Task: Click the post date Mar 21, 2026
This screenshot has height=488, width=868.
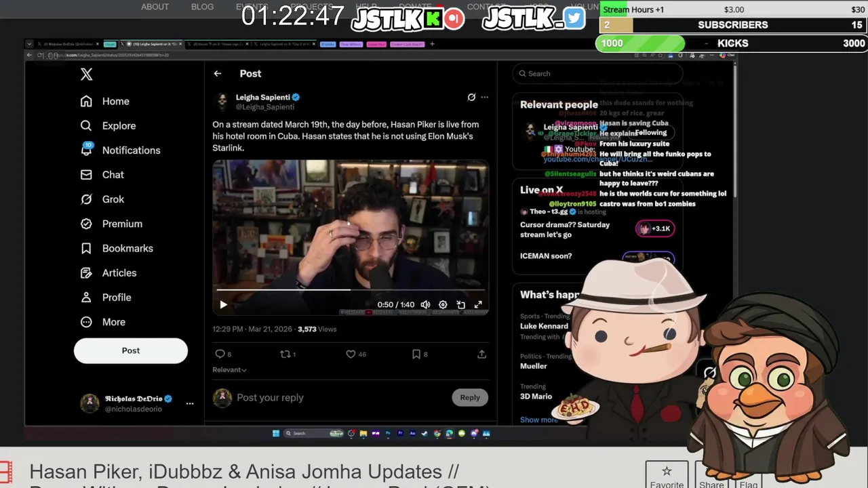Action: (x=270, y=329)
